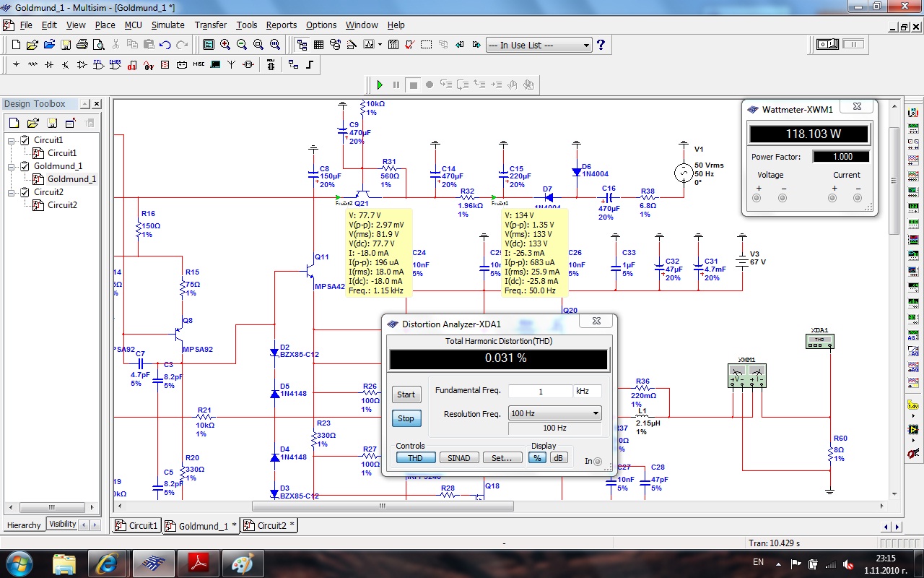The height and width of the screenshot is (578, 924).
Task: Undo the last action
Action: pyautogui.click(x=165, y=45)
